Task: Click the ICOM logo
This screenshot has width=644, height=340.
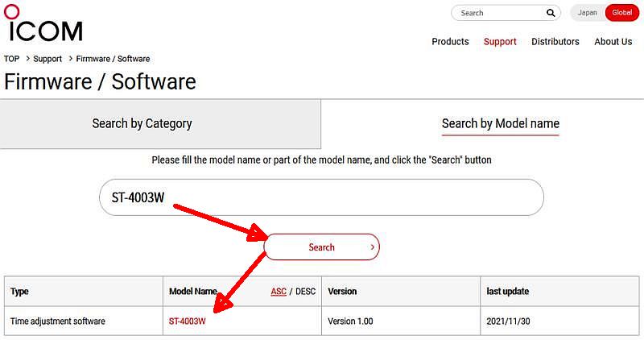Action: [43, 23]
